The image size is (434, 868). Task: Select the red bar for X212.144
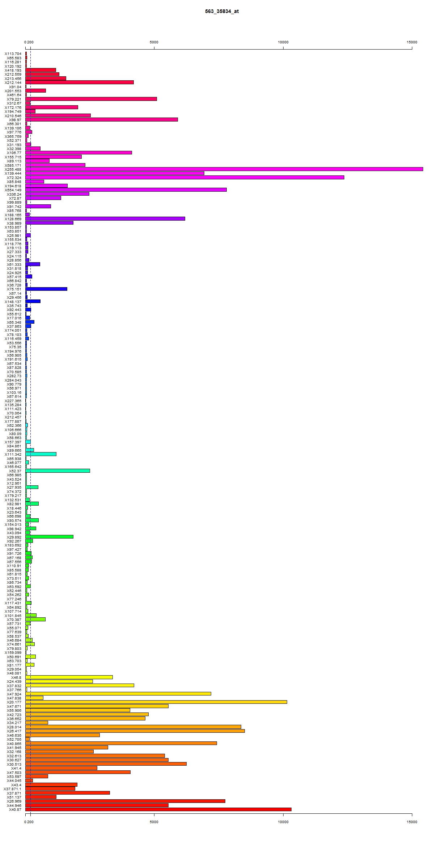(x=80, y=82)
